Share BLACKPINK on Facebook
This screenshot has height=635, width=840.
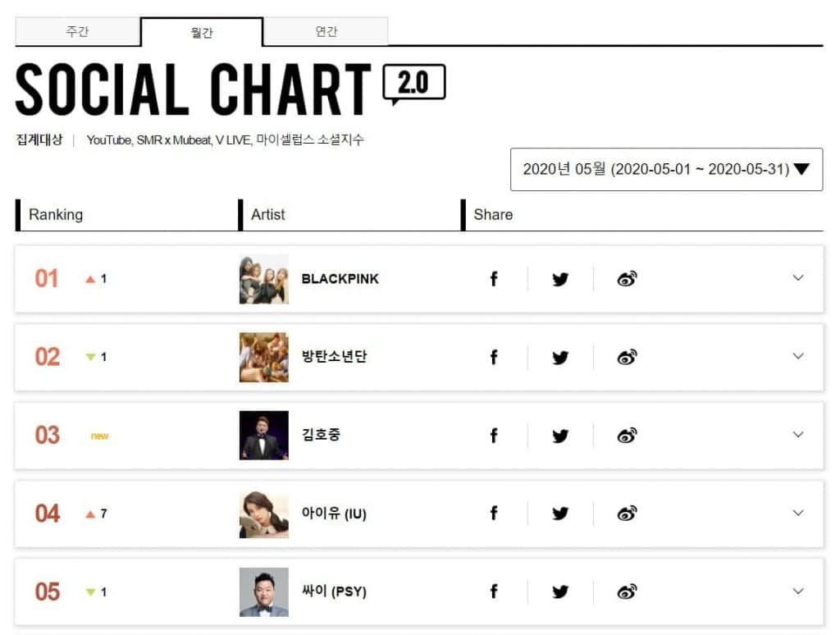pyautogui.click(x=494, y=279)
